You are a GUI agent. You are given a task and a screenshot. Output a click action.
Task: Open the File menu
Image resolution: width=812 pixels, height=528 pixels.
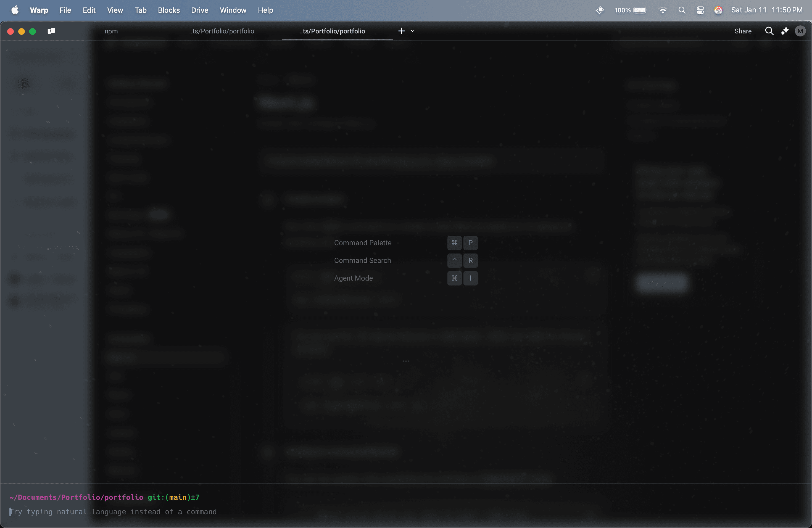coord(65,10)
